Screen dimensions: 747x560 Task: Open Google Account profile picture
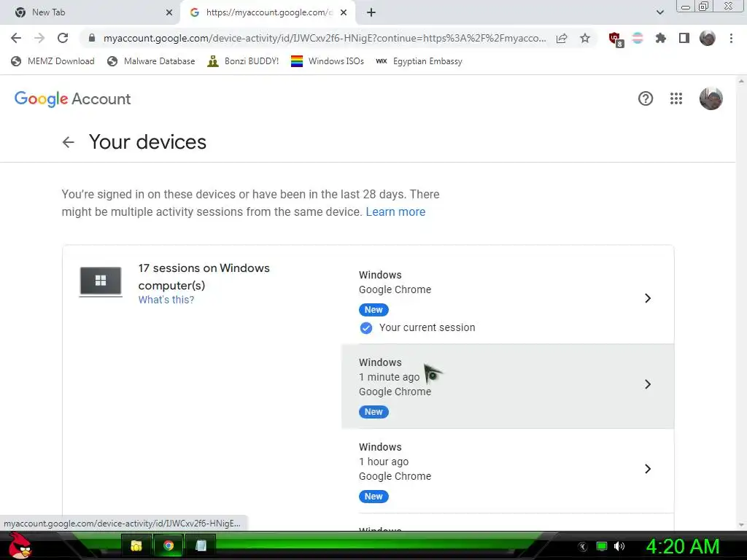(711, 98)
